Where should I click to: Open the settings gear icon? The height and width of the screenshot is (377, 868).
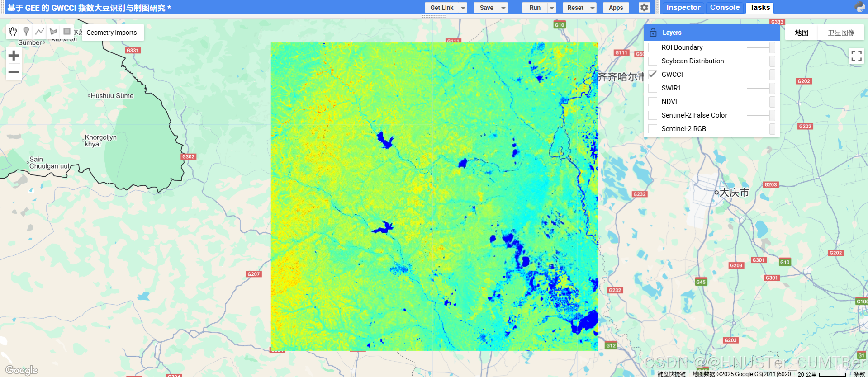point(645,8)
